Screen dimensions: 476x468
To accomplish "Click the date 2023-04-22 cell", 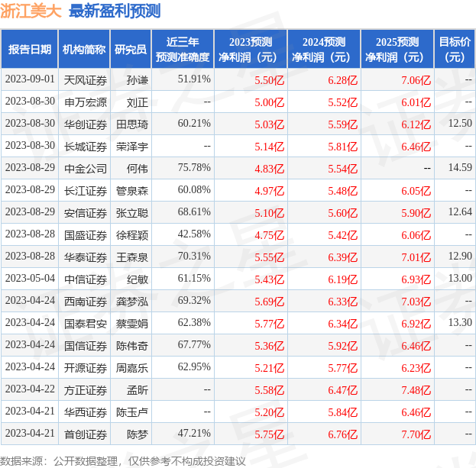I will point(30,389).
